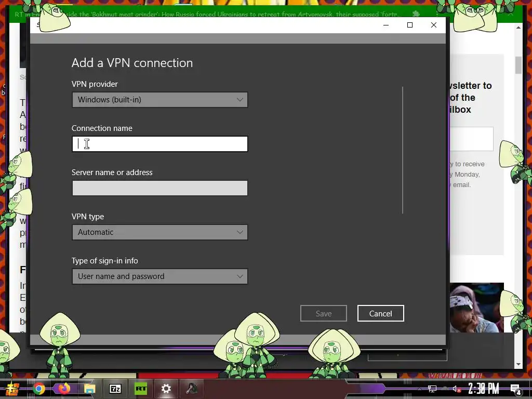Click the Cancel button
The image size is (532, 399).
point(381,313)
